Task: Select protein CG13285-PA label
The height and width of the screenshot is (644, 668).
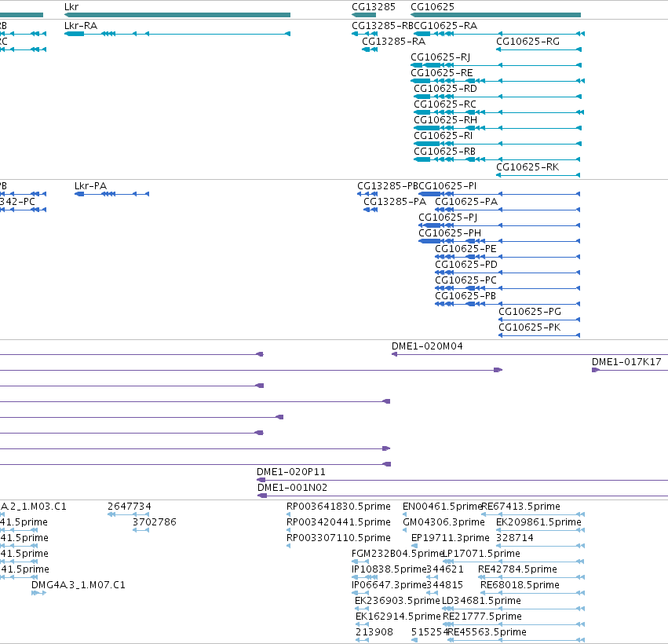Action: click(395, 202)
